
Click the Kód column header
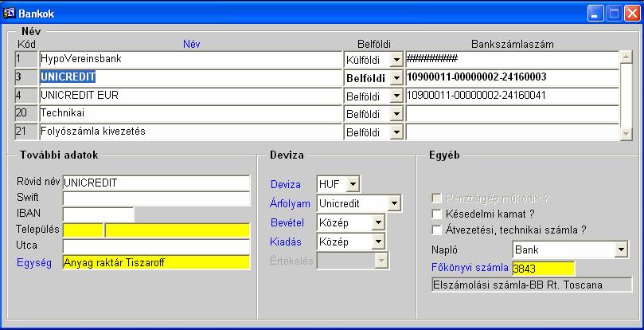26,44
